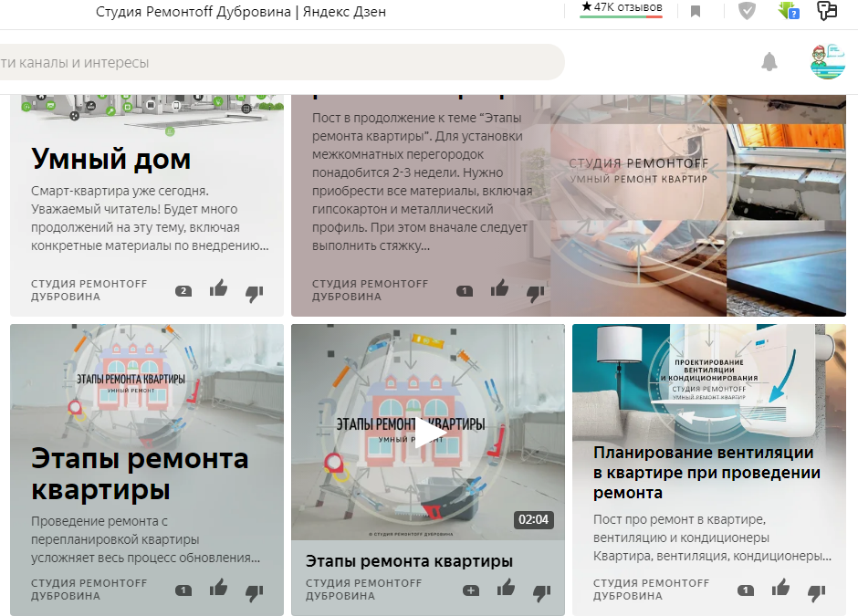
Task: Open the video title Этапы ремонта квартиры
Action: point(409,561)
